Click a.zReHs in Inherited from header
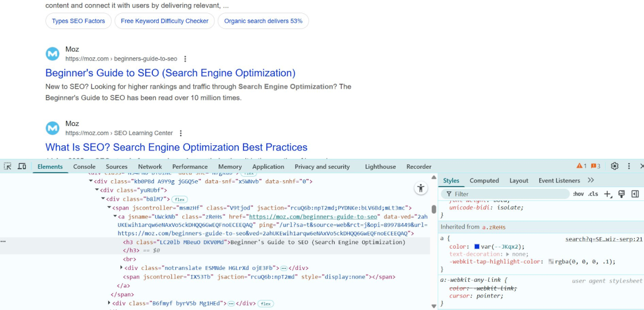Viewport: 644px width, 310px height. tap(494, 227)
